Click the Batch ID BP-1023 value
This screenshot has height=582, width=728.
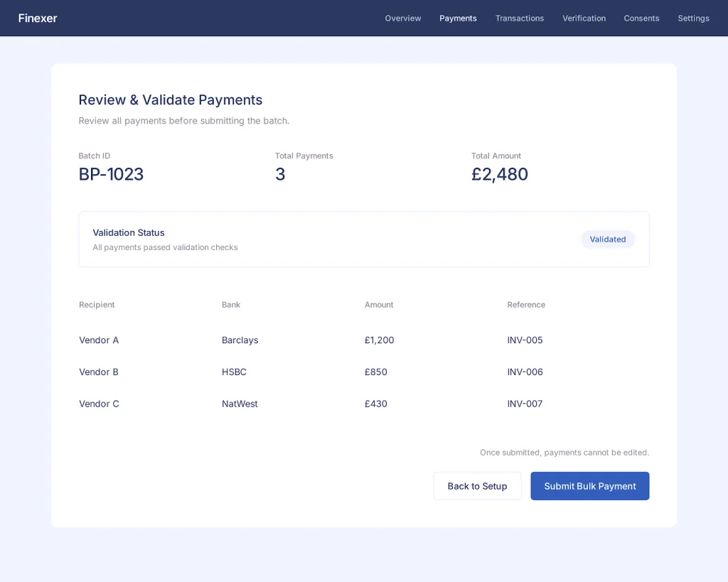pyautogui.click(x=111, y=174)
